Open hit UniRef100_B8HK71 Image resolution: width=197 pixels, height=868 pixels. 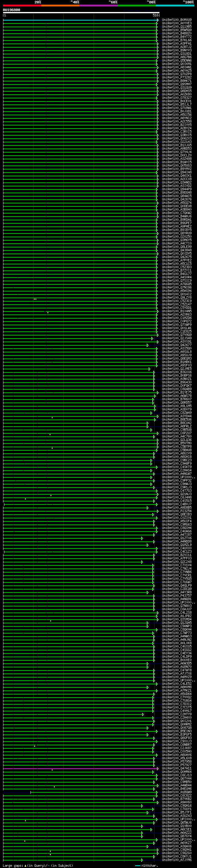(177, 81)
